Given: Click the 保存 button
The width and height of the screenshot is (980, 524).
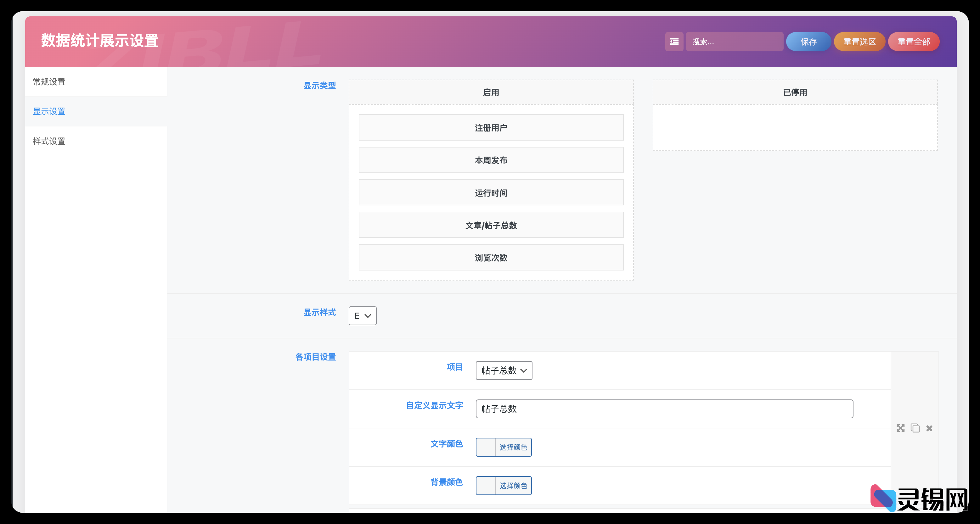Looking at the screenshot, I should [x=808, y=42].
